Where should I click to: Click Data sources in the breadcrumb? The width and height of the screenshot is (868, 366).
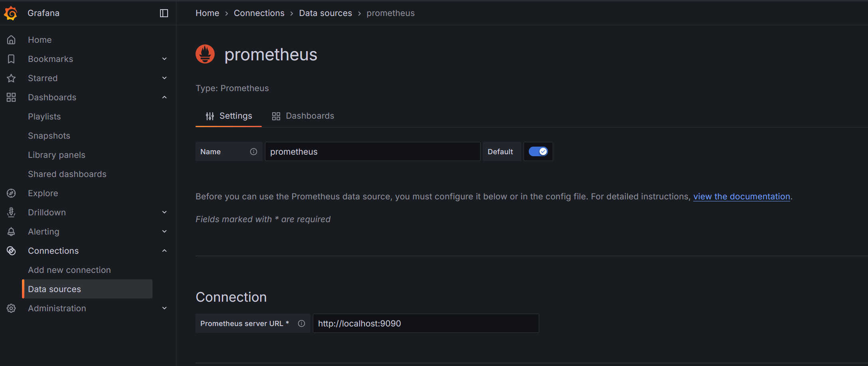[x=325, y=13]
